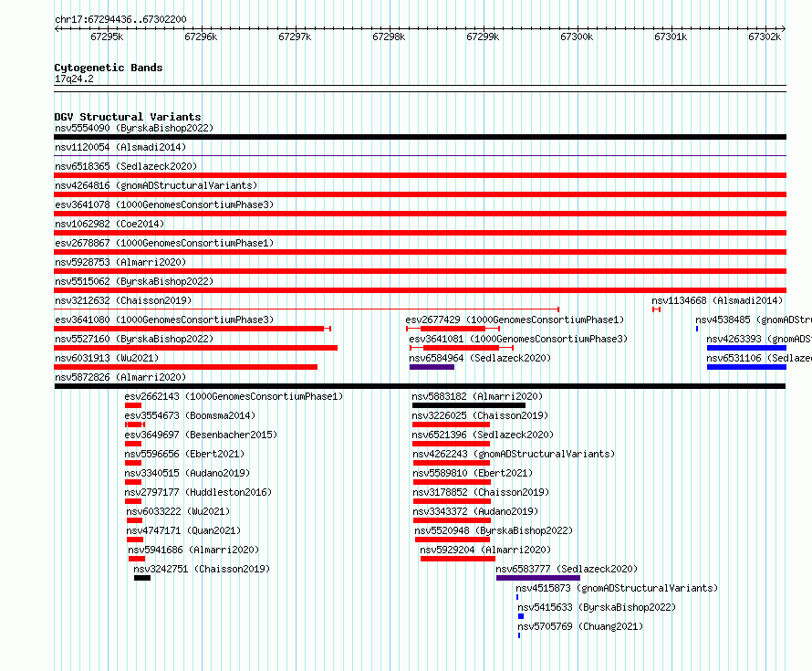Open esv3641078 (1000GenomesConsortiumPhase3) label
812x671 pixels.
point(164,204)
